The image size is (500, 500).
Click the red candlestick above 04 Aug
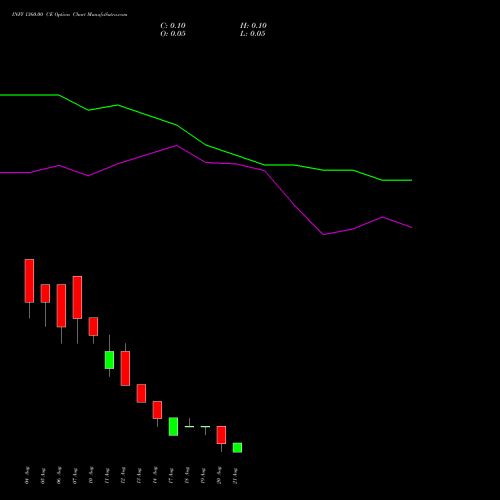[29, 281]
